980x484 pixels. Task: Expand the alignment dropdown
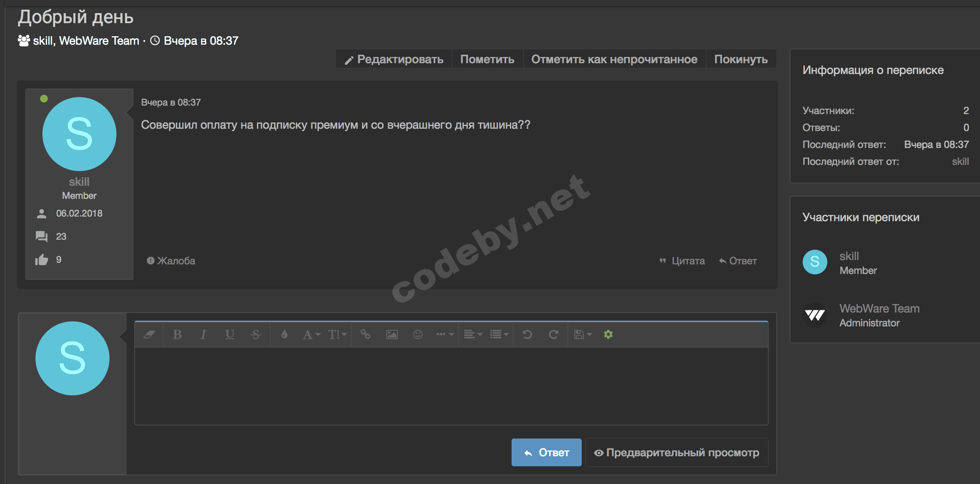(x=473, y=334)
